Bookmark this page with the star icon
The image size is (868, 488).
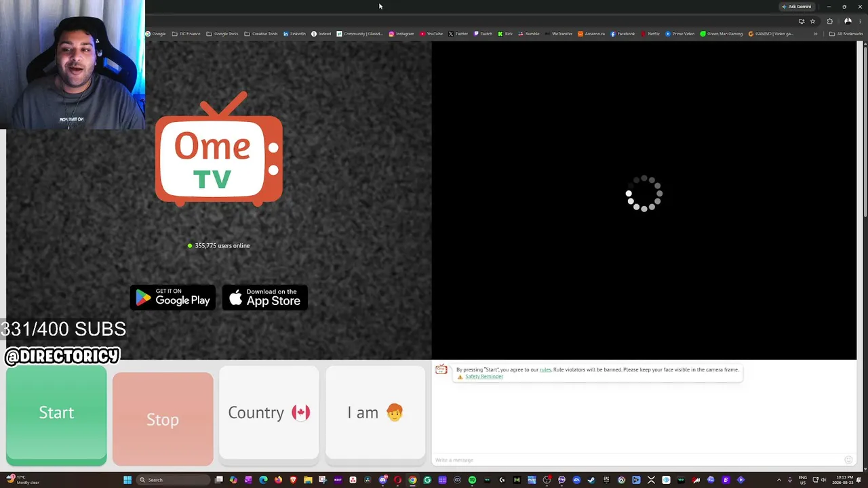pos(812,21)
